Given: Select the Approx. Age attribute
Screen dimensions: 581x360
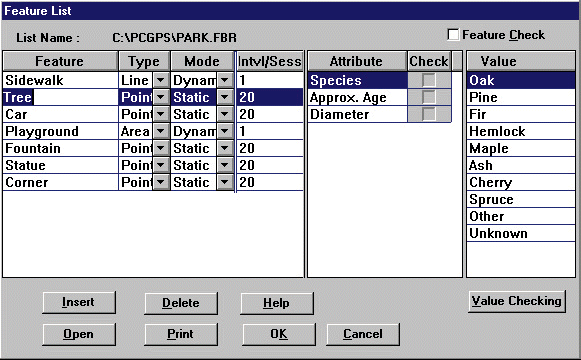Looking at the screenshot, I should pyautogui.click(x=358, y=97).
